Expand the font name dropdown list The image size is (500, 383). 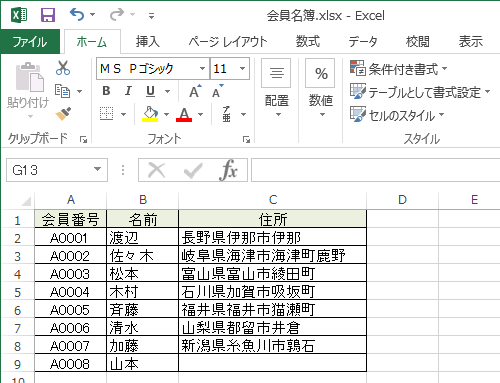click(x=202, y=69)
